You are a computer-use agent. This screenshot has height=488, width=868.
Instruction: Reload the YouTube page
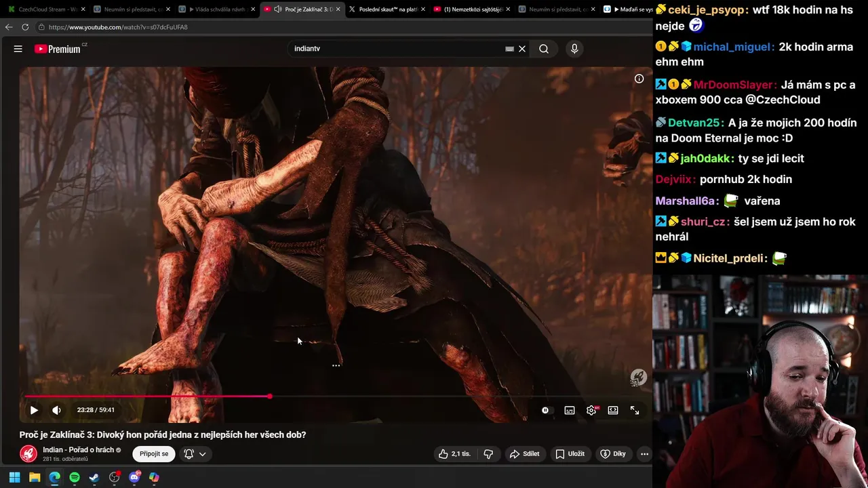click(x=25, y=27)
